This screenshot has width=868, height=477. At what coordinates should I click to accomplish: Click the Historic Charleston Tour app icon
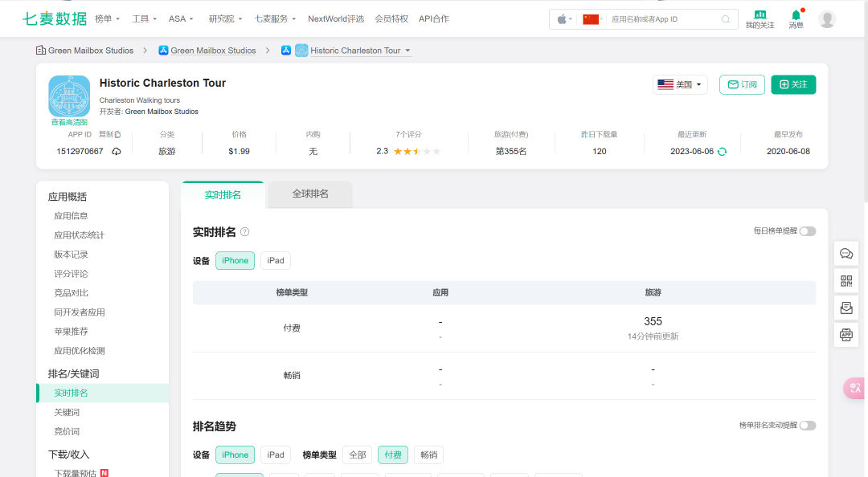[69, 96]
